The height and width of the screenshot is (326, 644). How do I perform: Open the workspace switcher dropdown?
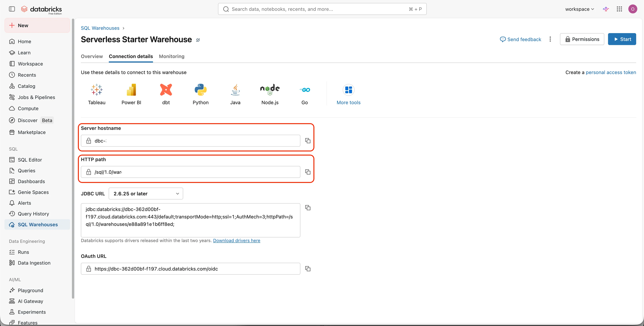click(580, 9)
